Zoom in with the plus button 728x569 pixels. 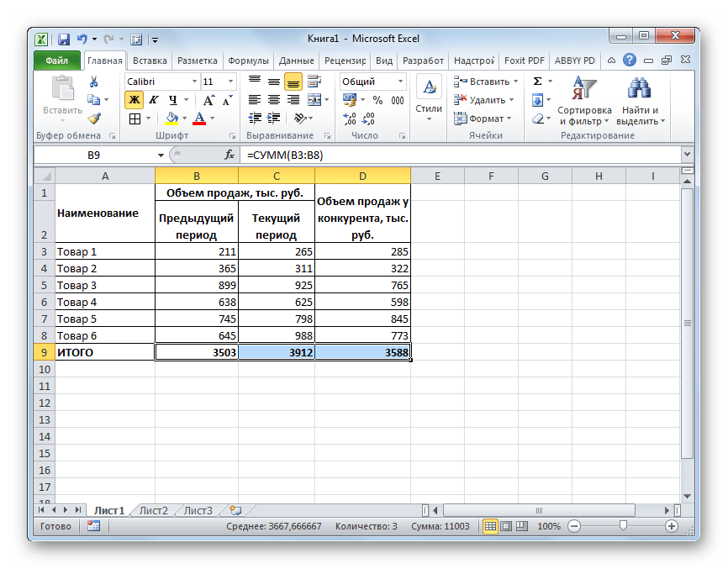[x=672, y=526]
